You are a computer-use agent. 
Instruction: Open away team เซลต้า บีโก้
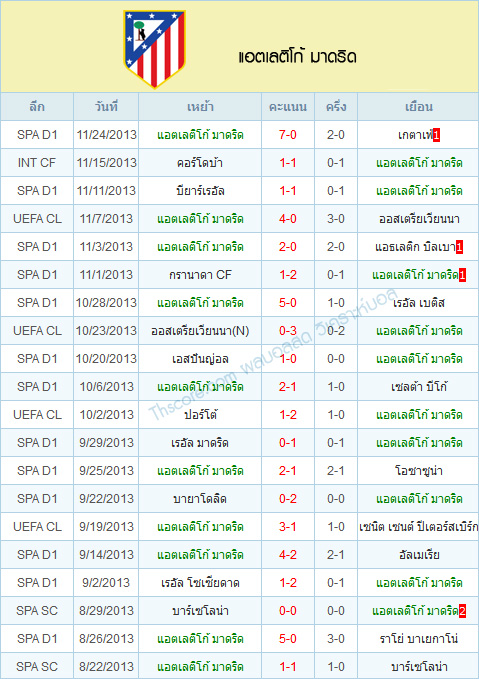coord(419,387)
